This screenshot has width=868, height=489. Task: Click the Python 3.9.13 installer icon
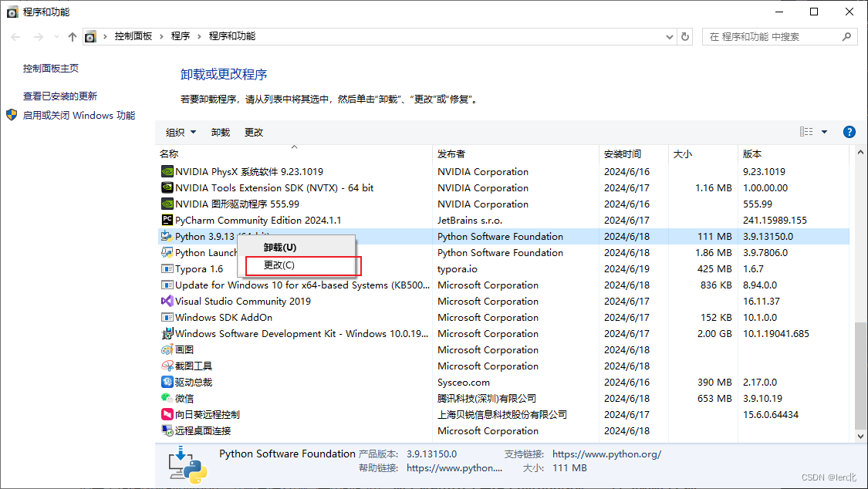coord(167,236)
